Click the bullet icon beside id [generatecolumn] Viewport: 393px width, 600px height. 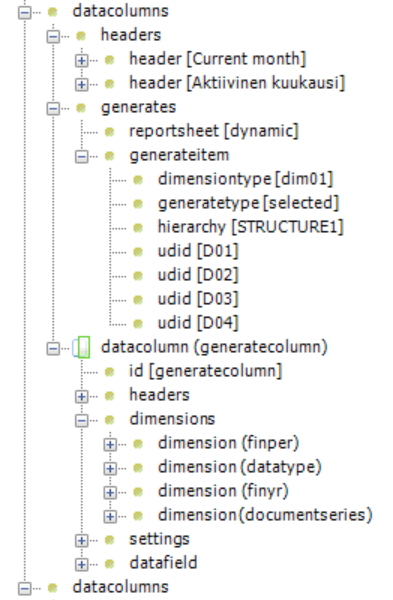coord(109,372)
